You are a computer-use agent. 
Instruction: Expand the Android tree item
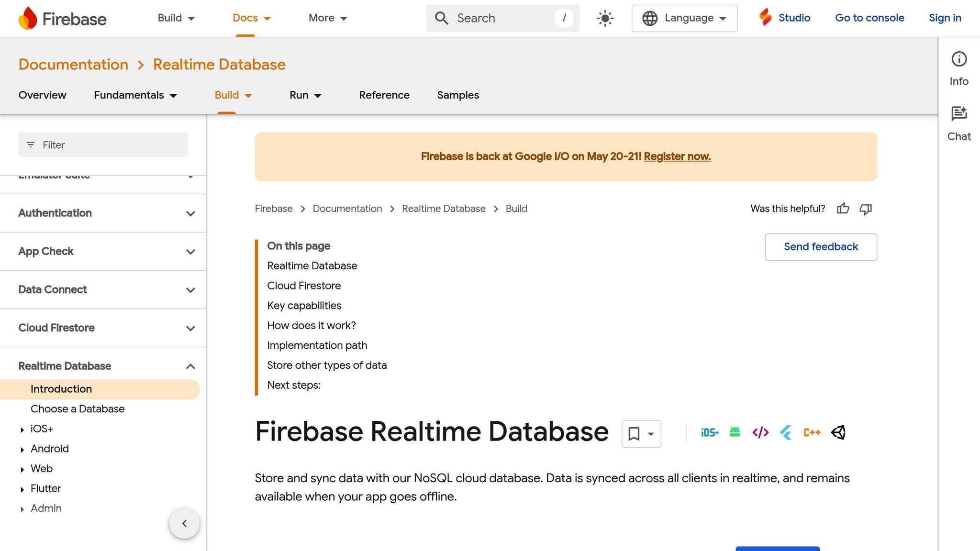point(22,450)
